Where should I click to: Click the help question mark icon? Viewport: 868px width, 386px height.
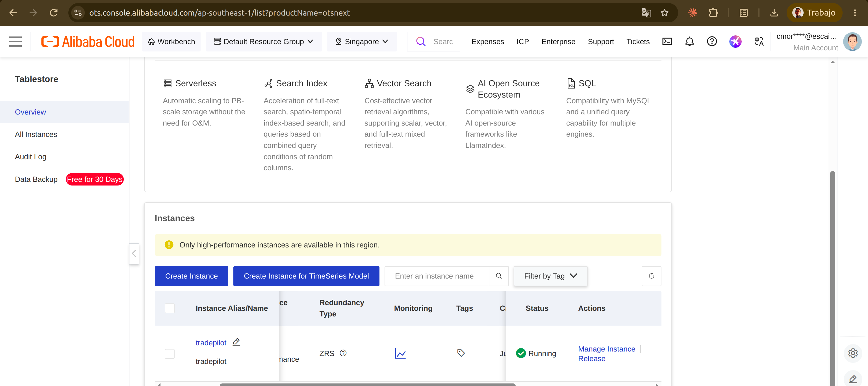[x=712, y=42]
